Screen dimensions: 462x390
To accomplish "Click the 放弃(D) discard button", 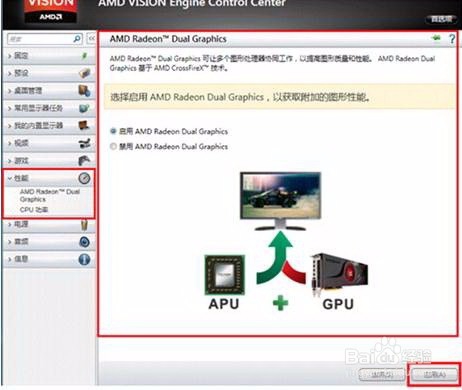I will point(382,374).
